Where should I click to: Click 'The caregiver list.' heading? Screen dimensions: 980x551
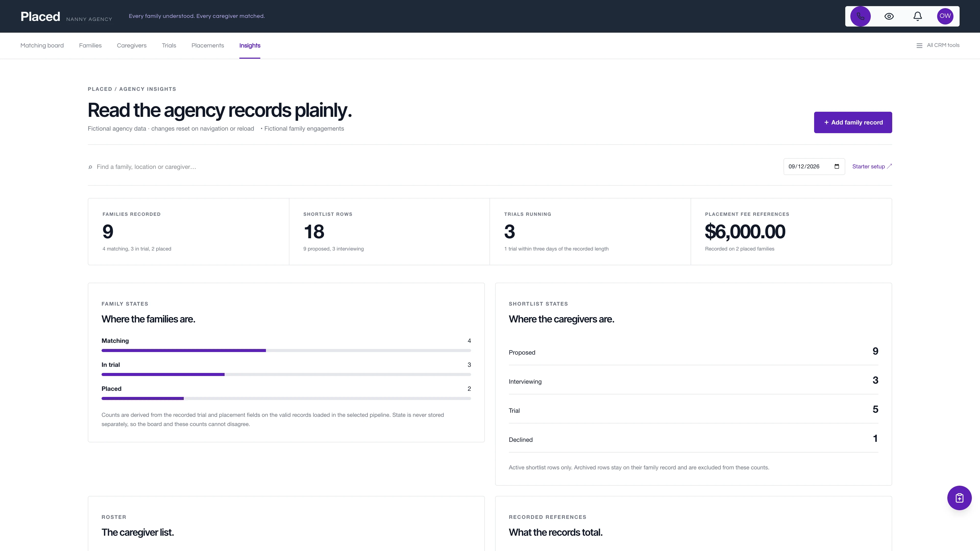click(138, 532)
